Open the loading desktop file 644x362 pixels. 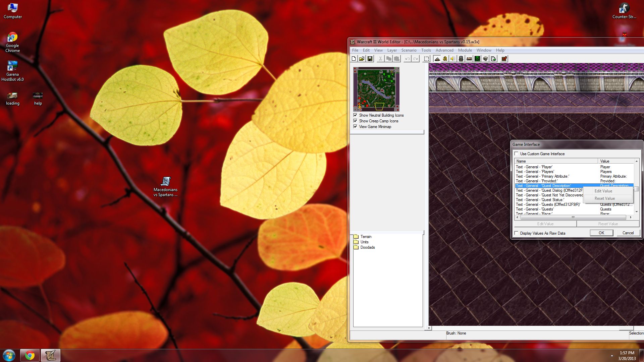(x=13, y=99)
